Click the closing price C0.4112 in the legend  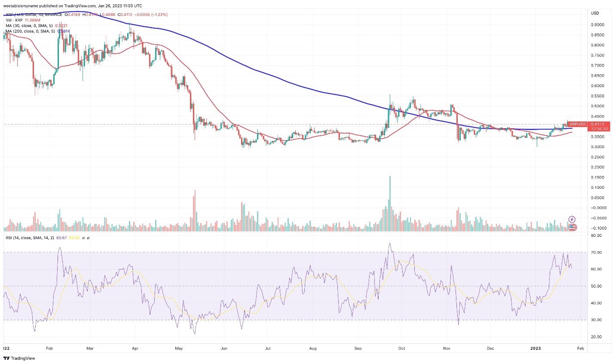tap(125, 14)
